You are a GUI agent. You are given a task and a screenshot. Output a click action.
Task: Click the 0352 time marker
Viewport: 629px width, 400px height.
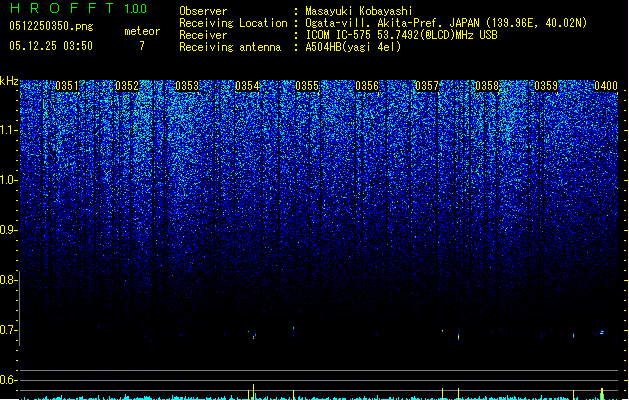(127, 86)
